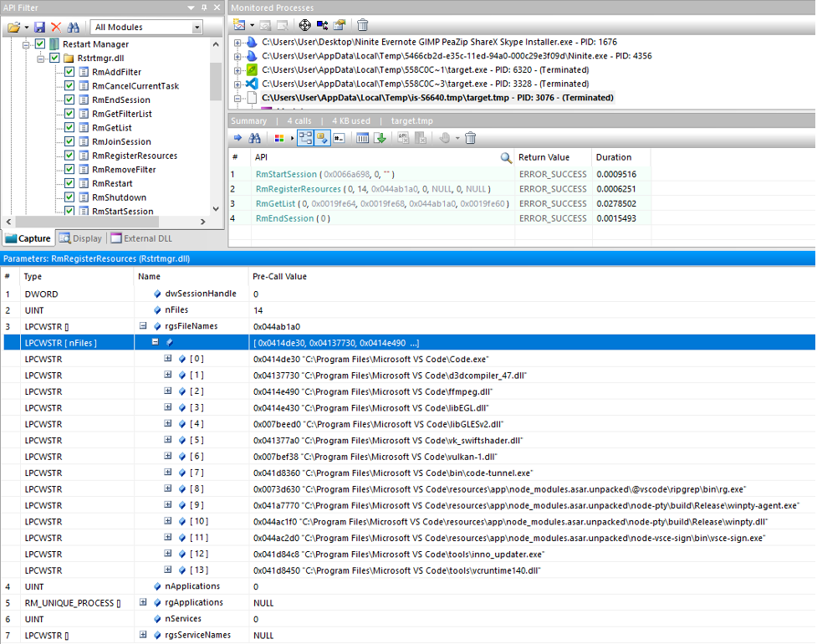Open the columns chooser icon
Screen dimensions: 817x644
363,138
